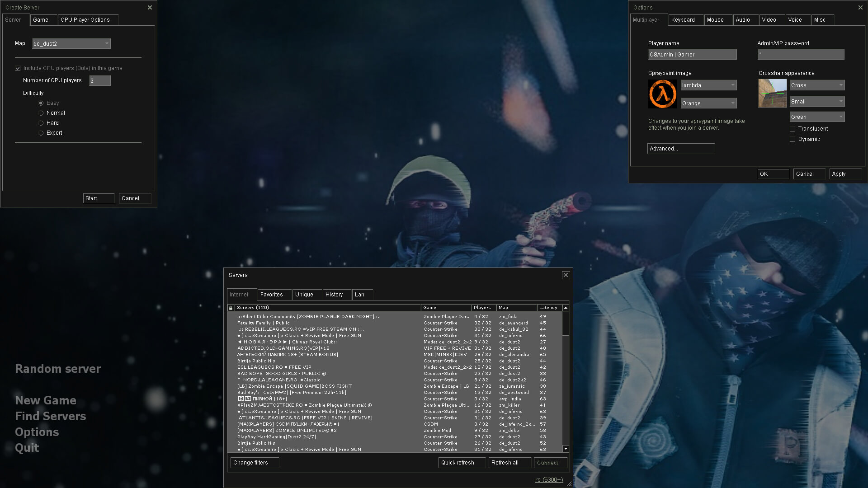Image resolution: width=868 pixels, height=488 pixels.
Task: Close the Options dialog
Action: tap(860, 8)
